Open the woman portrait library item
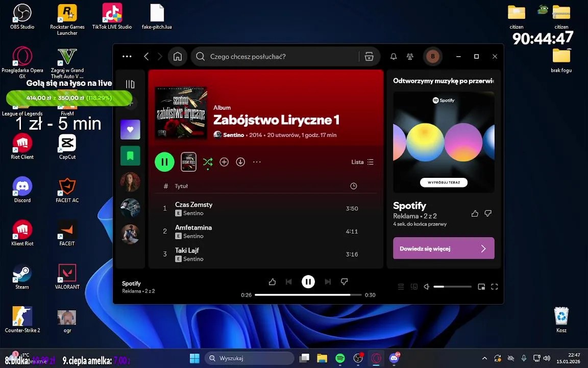Screen dimensions: 588x368 [130, 182]
